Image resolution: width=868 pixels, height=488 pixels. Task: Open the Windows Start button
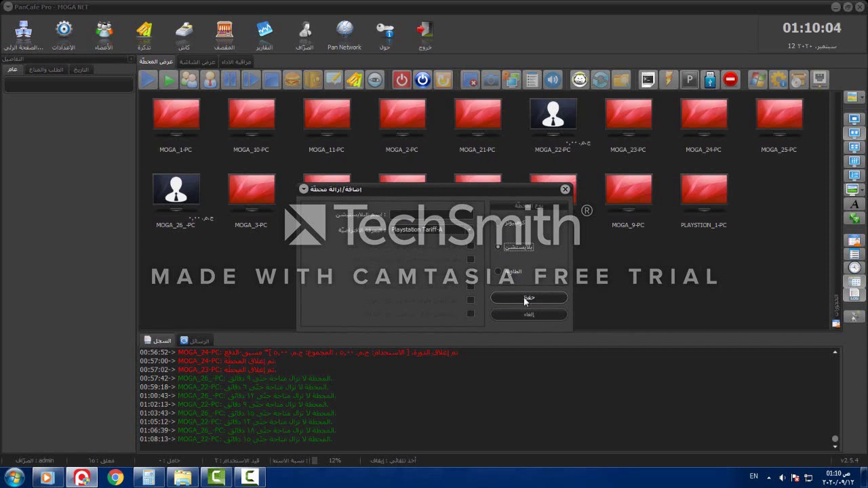[14, 478]
